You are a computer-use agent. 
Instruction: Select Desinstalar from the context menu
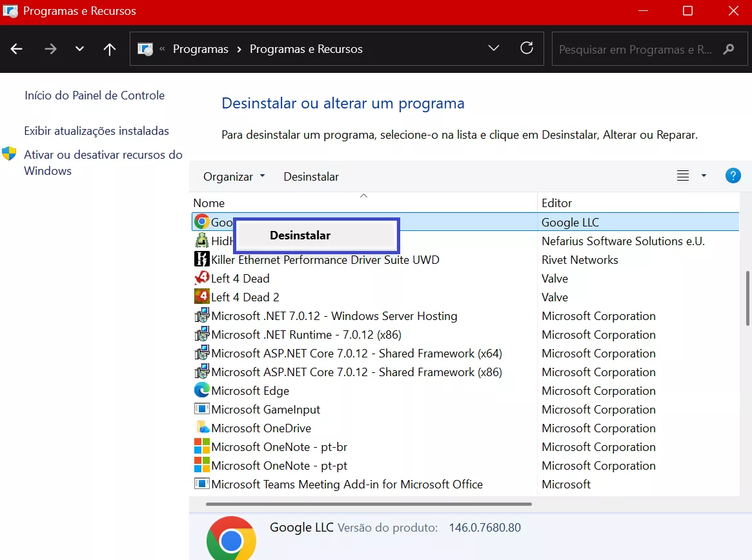tap(300, 235)
